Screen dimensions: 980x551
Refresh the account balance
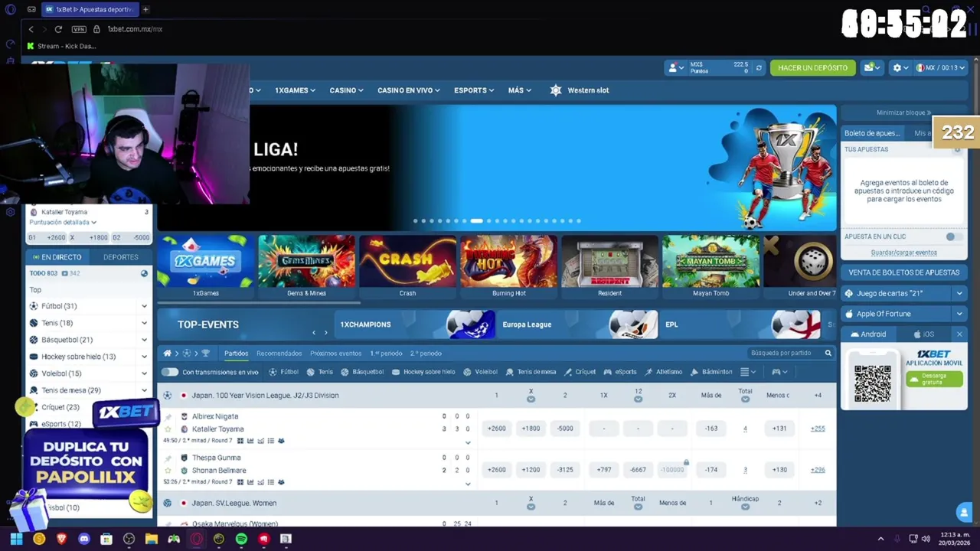[759, 68]
